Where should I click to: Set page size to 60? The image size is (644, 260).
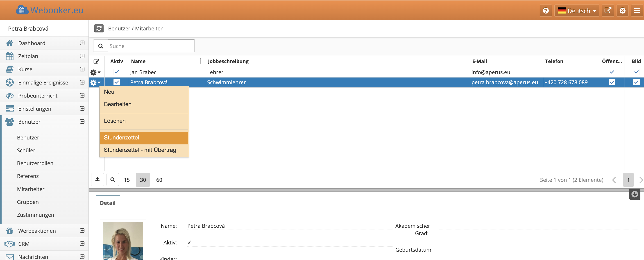click(x=159, y=180)
